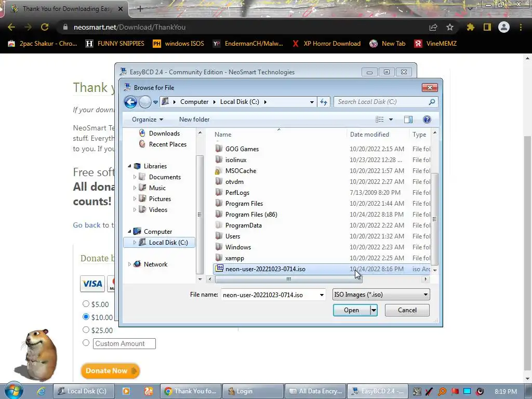This screenshot has height=399, width=532.
Task: Open the windows ISOS bookmark
Action: tap(179, 44)
